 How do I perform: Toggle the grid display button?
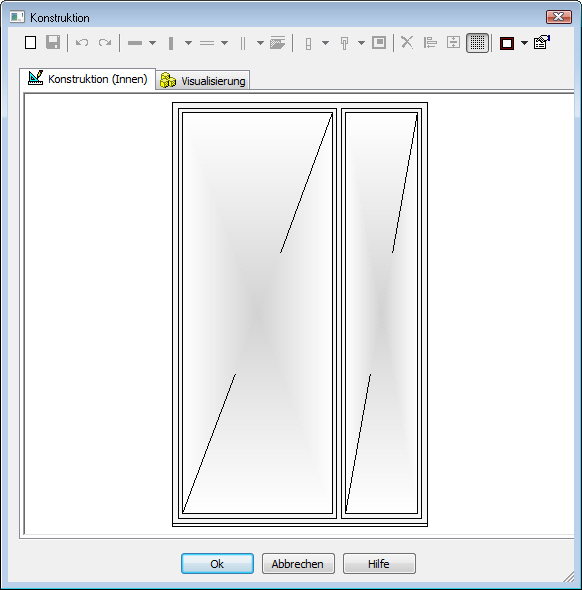(477, 43)
